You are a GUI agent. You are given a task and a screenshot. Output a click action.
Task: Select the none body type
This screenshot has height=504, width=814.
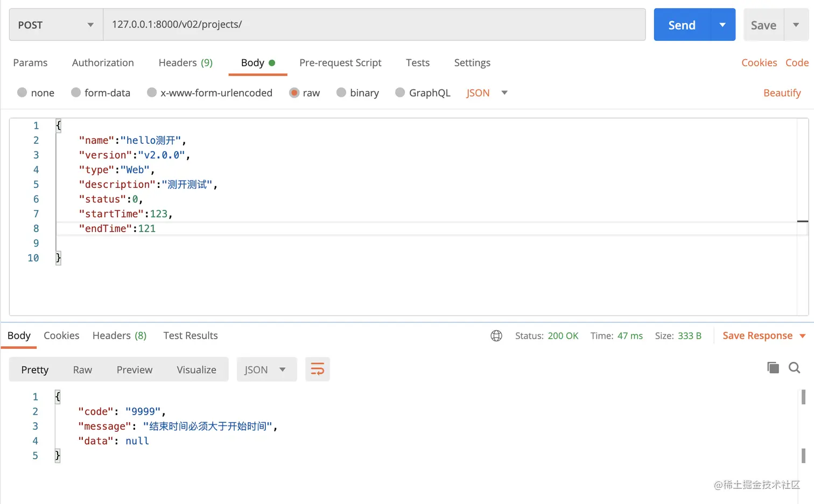click(36, 93)
